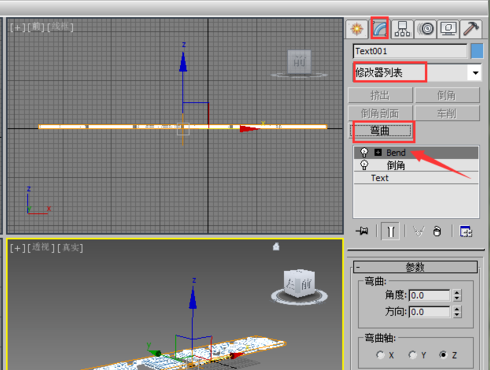
Task: Click Make Unique icon
Action: click(x=418, y=231)
